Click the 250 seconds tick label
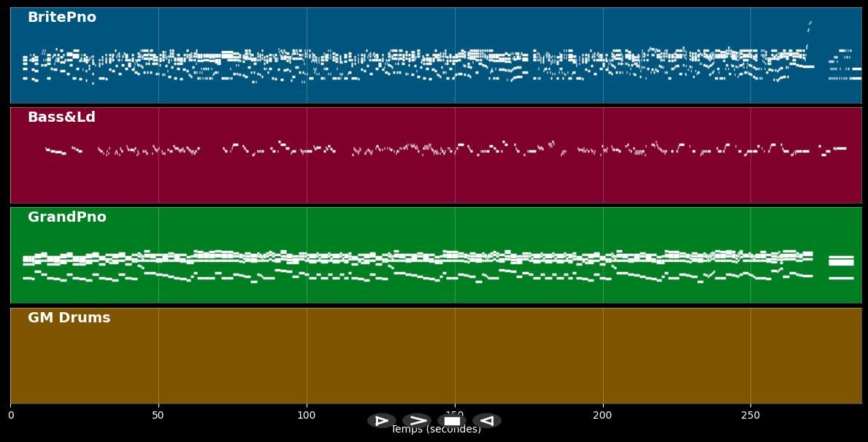The width and height of the screenshot is (868, 442). (750, 415)
